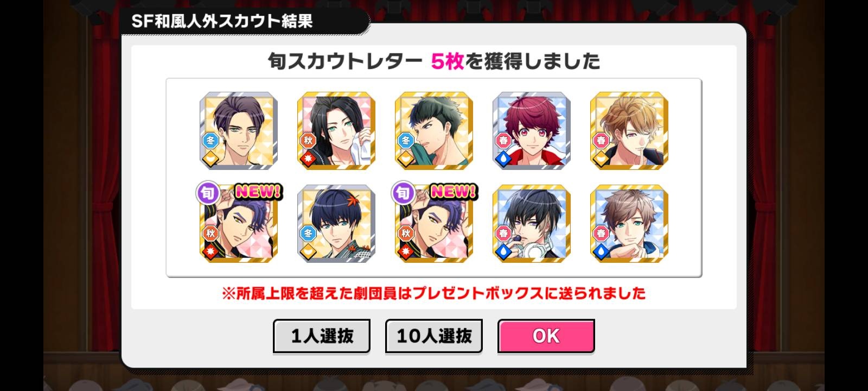Open the first NEW! autumn card
The width and height of the screenshot is (868, 391).
click(239, 224)
